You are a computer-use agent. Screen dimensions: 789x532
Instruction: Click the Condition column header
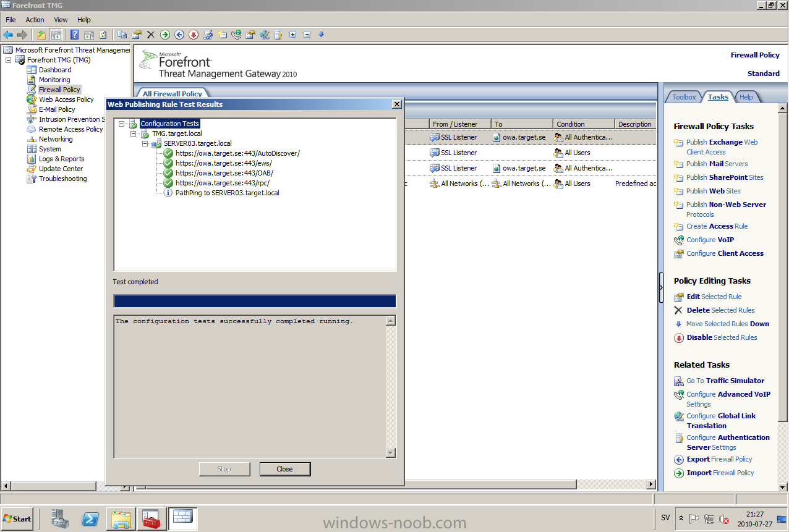[x=584, y=124]
